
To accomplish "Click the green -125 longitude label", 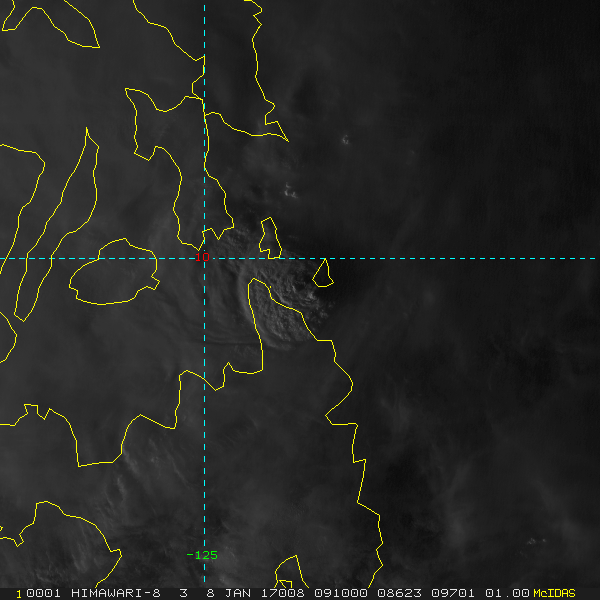I will click(x=202, y=555).
